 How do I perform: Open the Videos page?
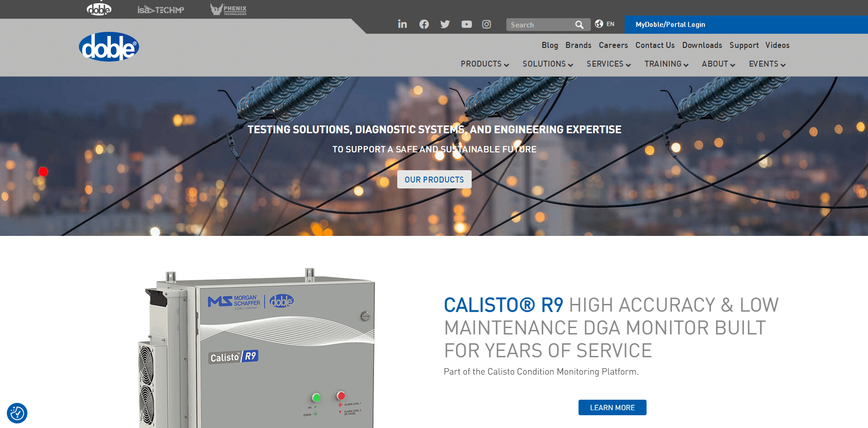(x=777, y=45)
